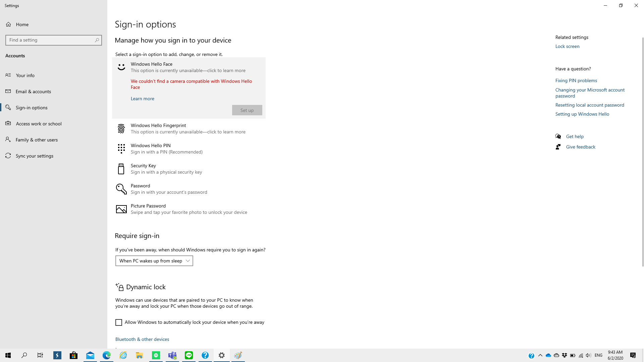The width and height of the screenshot is (644, 362).
Task: Open Email & accounts page
Action: 54,92
